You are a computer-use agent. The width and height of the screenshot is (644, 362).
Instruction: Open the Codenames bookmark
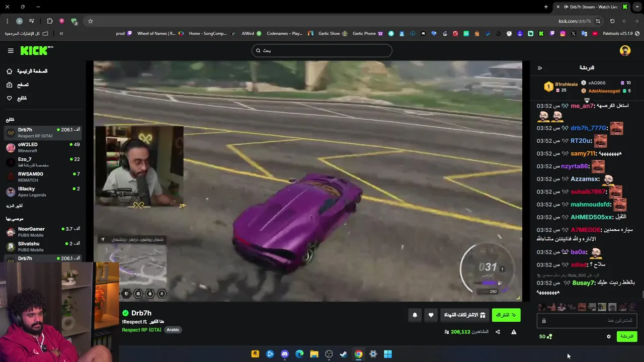[289, 34]
